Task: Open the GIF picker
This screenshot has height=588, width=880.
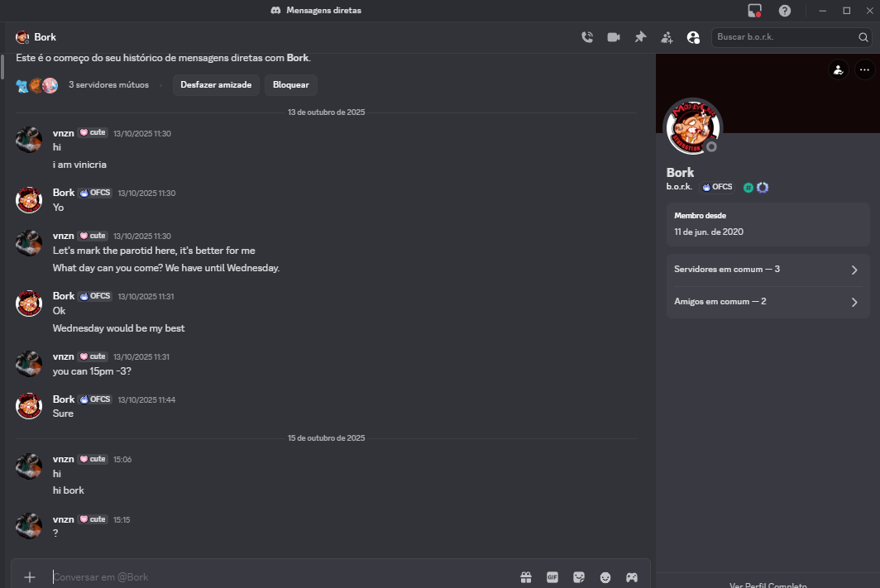Action: pos(552,577)
